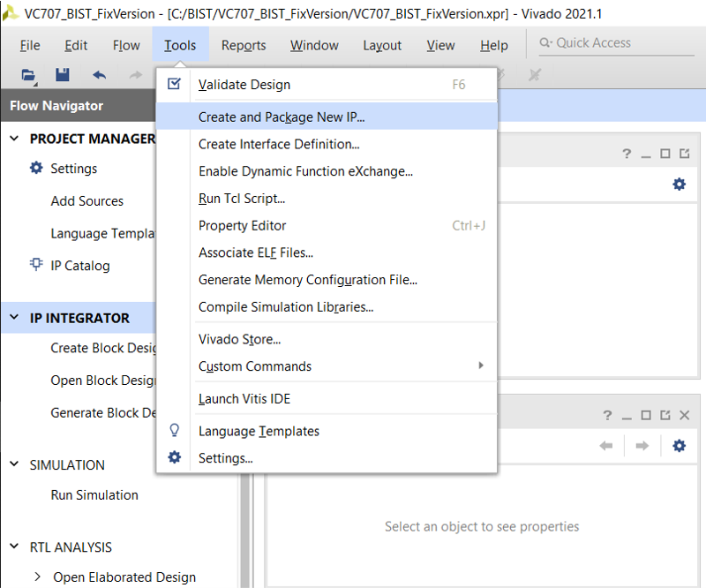Click the Undo arrow toolbar icon

tap(99, 75)
